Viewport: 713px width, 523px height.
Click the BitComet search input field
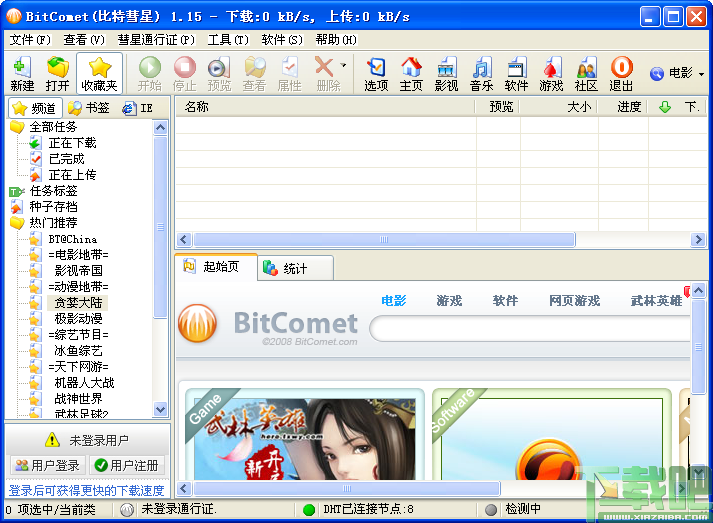pos(530,328)
